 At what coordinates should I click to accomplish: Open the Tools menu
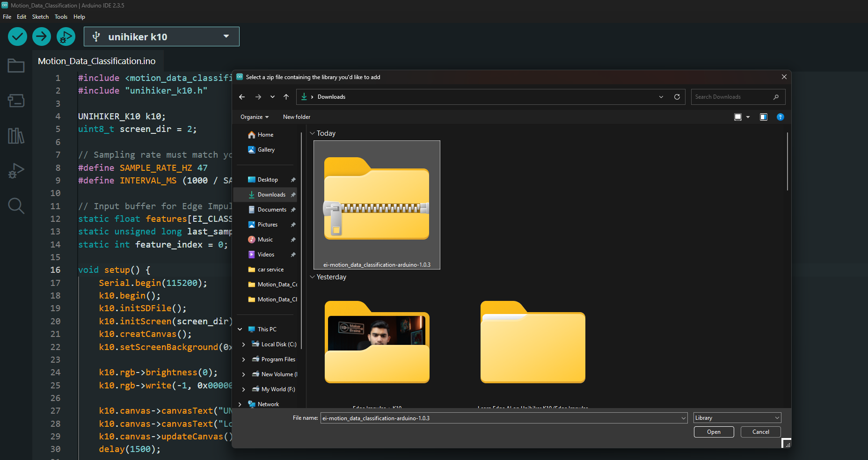61,17
